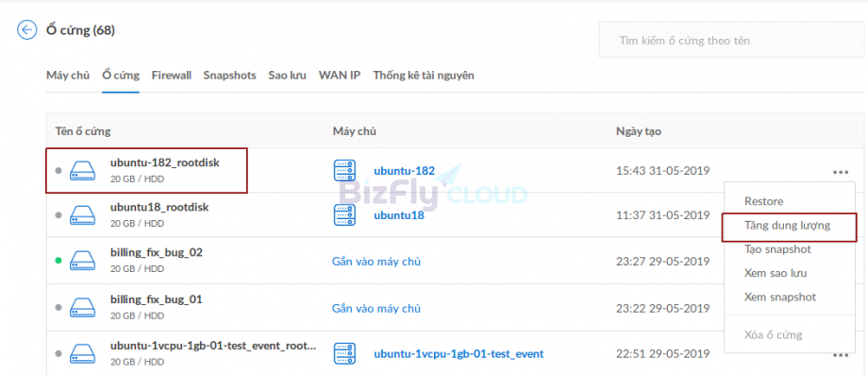Click the disk icon for ubuntu-182_rootdisk

coord(82,171)
